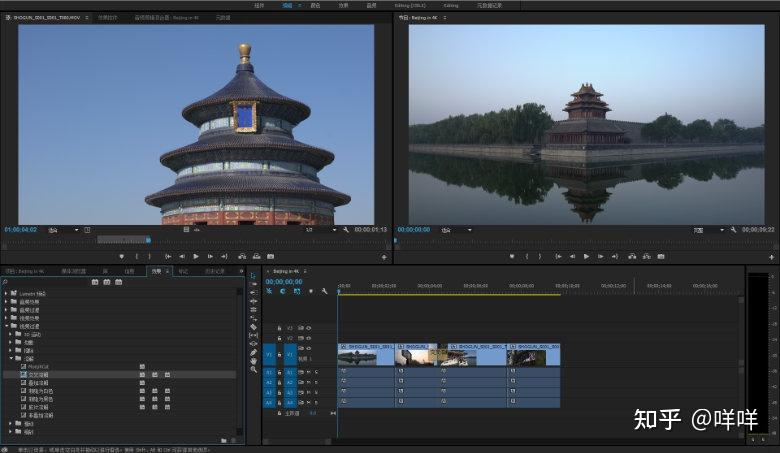Select the Hand tool
780x453 pixels.
tap(254, 361)
